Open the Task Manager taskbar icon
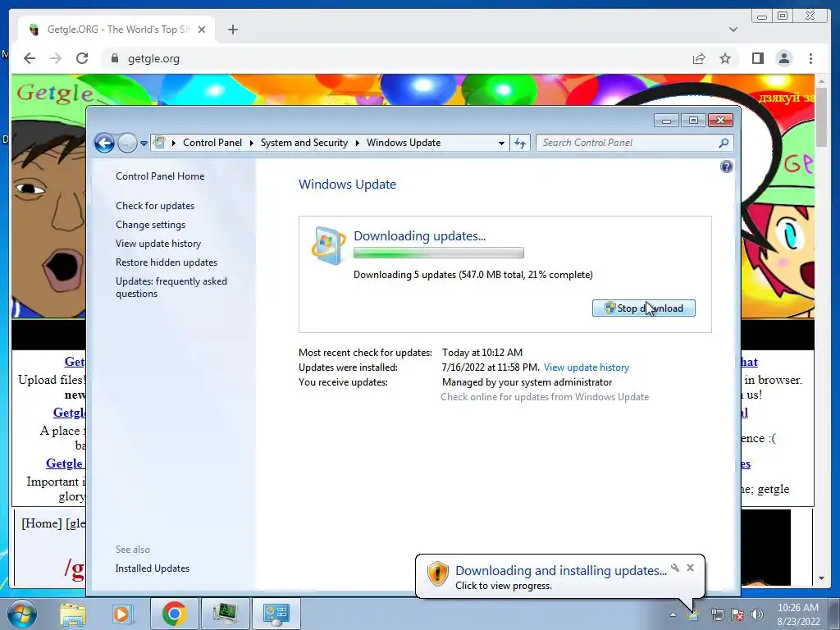 (225, 614)
